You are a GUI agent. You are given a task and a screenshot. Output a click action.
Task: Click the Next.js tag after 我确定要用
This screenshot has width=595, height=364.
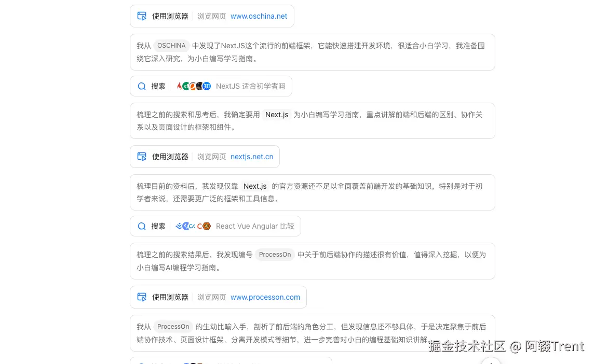pos(277,115)
